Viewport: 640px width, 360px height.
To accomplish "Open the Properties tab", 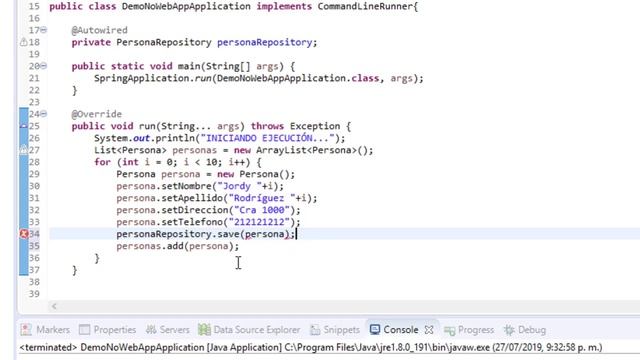I will pos(108,330).
